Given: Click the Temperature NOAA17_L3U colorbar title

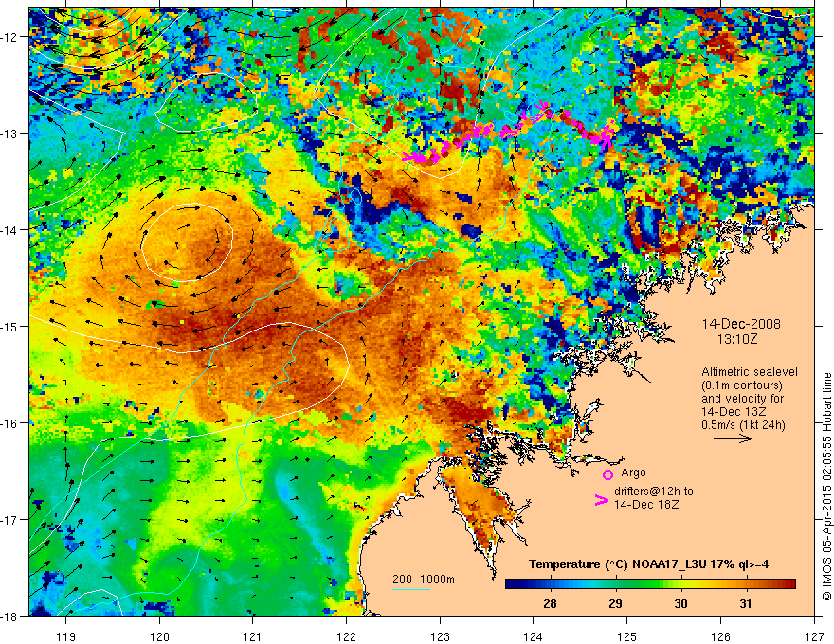Looking at the screenshot, I should (x=648, y=564).
